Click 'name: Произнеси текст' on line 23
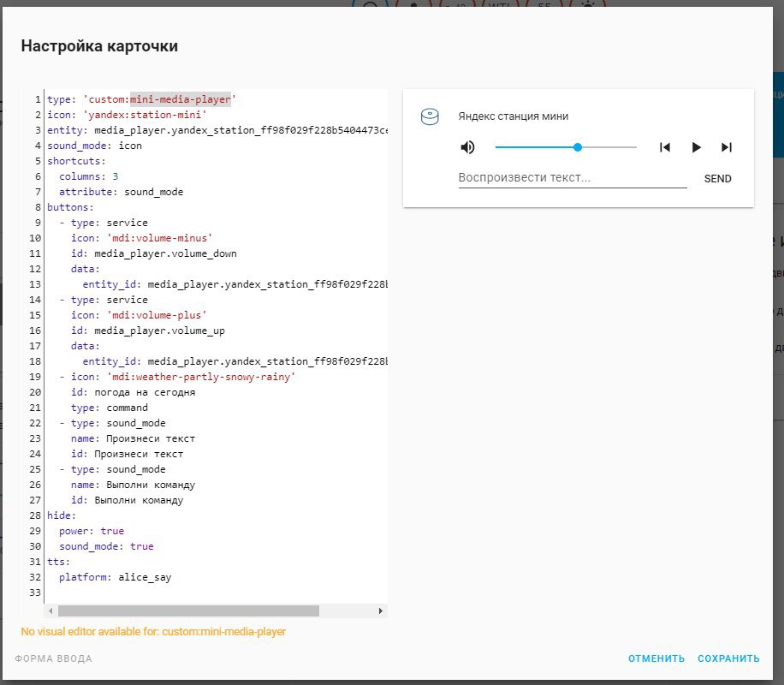The height and width of the screenshot is (685, 784). click(133, 438)
